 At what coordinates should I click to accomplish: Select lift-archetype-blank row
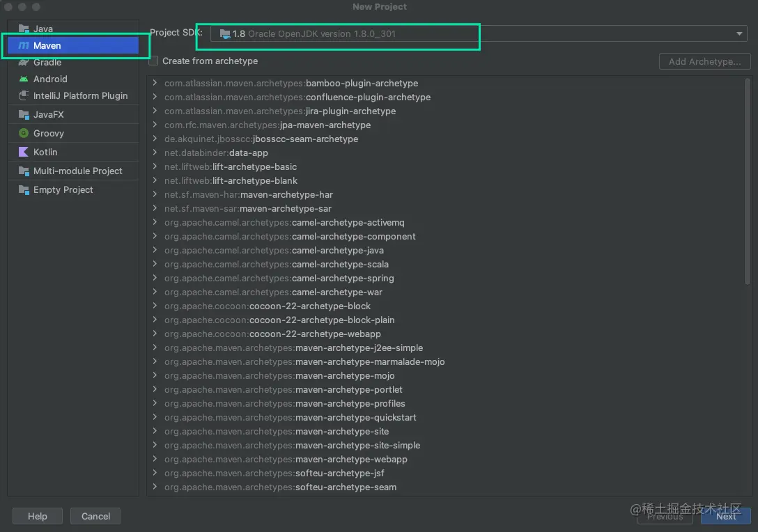pos(444,180)
